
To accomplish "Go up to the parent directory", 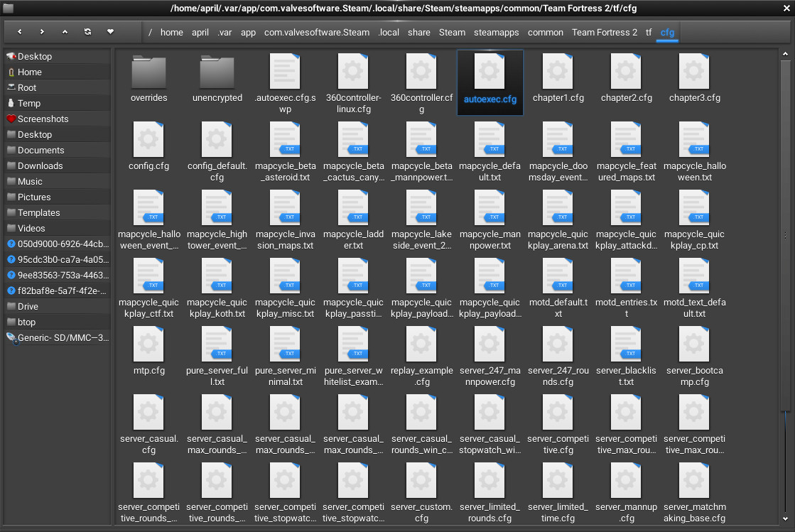I will pyautogui.click(x=65, y=32).
